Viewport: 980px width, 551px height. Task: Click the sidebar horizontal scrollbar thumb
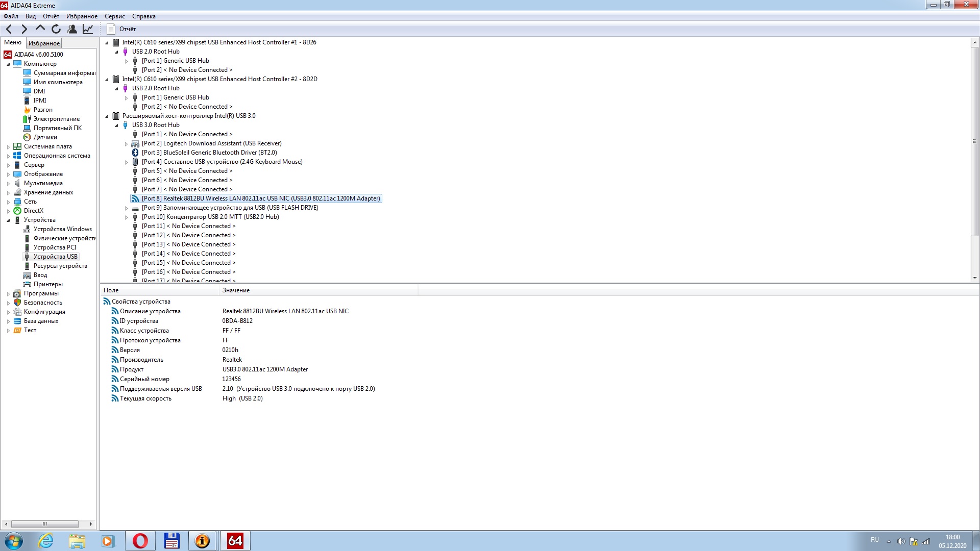[44, 524]
